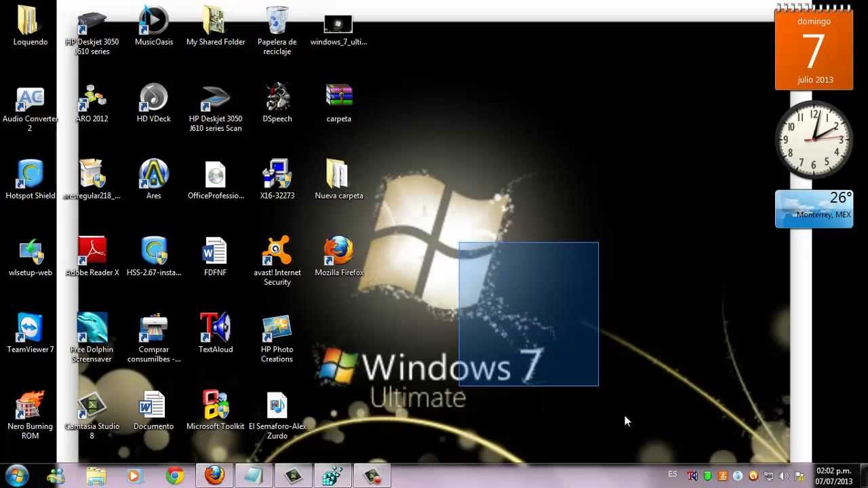Select the Adobe Reader X shortcut
Image resolution: width=868 pixels, height=488 pixels.
92,257
